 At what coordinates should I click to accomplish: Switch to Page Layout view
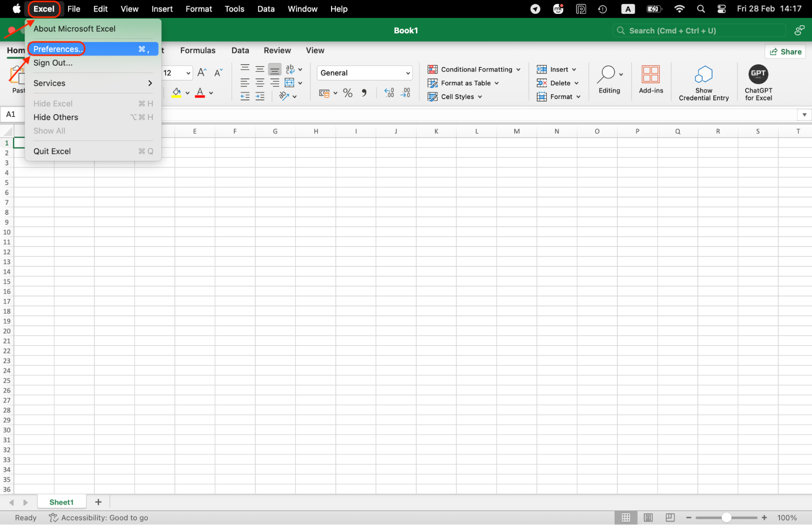(x=647, y=517)
